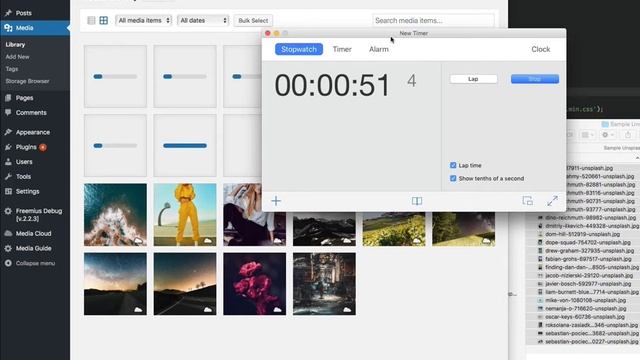The image size is (640, 360).
Task: Switch to the Stopwatch tab
Action: [299, 49]
